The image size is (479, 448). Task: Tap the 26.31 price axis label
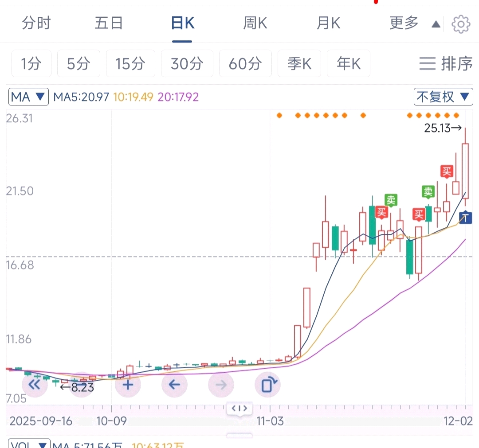point(19,118)
